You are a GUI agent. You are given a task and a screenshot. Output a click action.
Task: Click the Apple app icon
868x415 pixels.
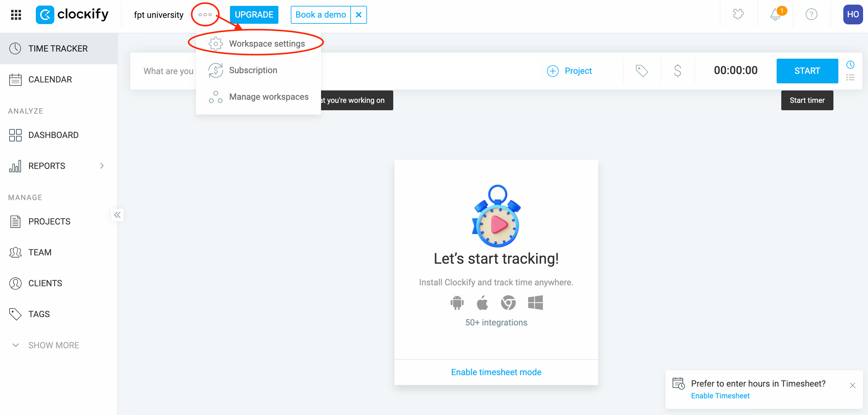point(482,302)
